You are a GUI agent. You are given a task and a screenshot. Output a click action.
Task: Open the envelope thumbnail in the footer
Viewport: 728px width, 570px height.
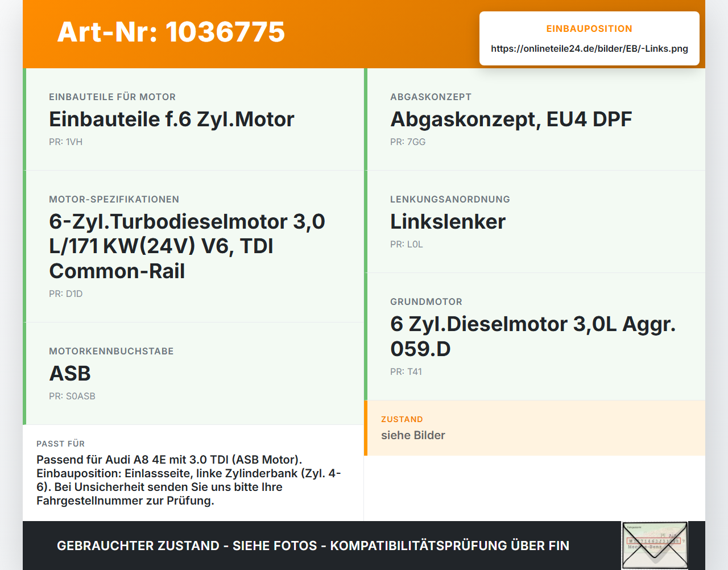[x=655, y=545]
